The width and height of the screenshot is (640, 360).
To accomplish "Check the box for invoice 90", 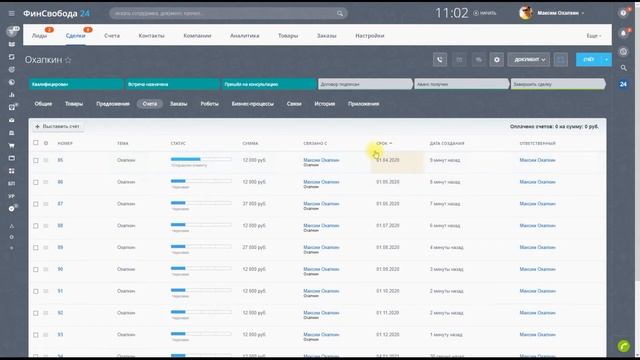I will coord(36,269).
